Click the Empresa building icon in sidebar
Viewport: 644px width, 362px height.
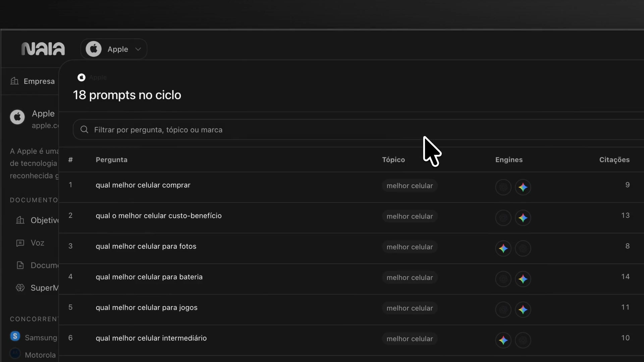click(x=14, y=81)
